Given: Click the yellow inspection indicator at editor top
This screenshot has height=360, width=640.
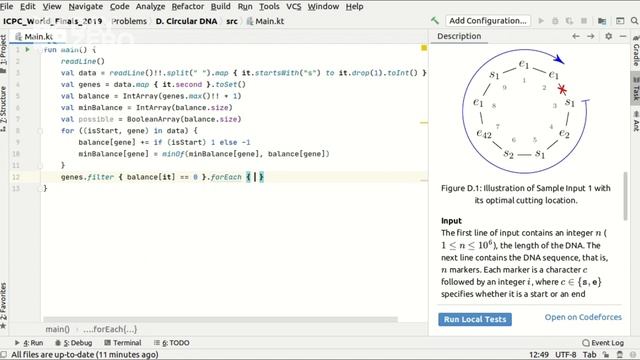Looking at the screenshot, I should pyautogui.click(x=424, y=48).
